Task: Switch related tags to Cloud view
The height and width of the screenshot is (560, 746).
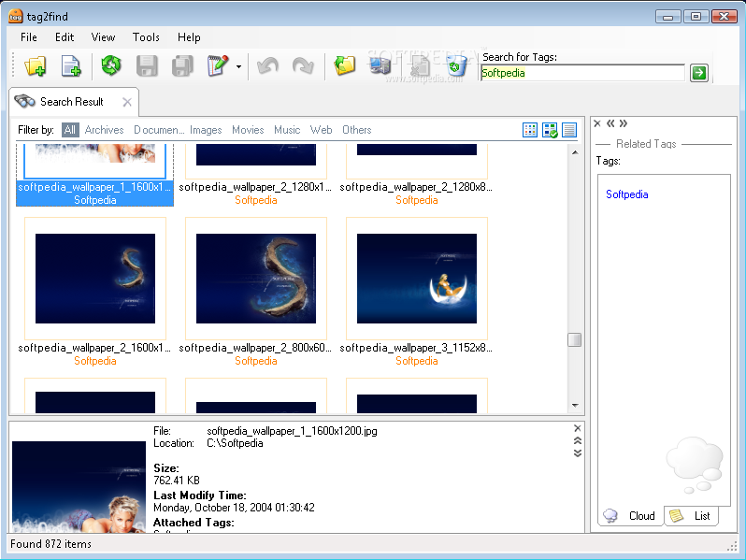Action: tap(631, 516)
